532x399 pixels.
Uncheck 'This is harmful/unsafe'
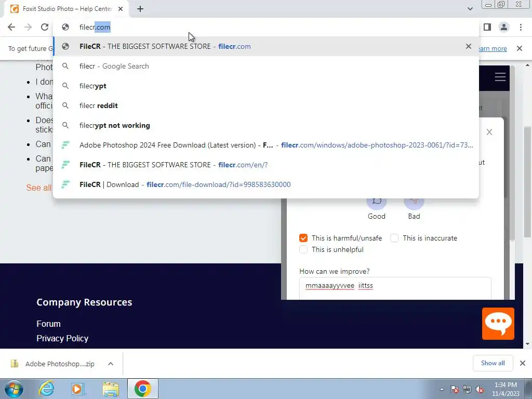point(303,238)
